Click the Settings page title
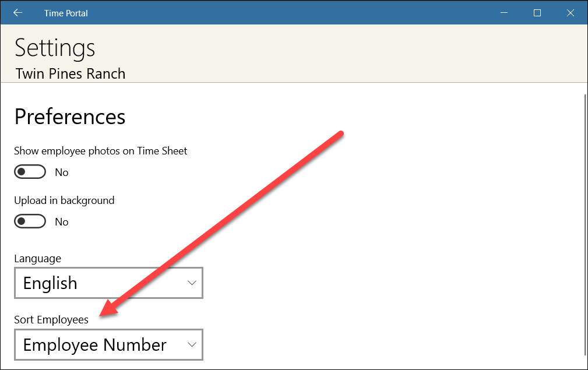The width and height of the screenshot is (588, 370). pos(55,49)
